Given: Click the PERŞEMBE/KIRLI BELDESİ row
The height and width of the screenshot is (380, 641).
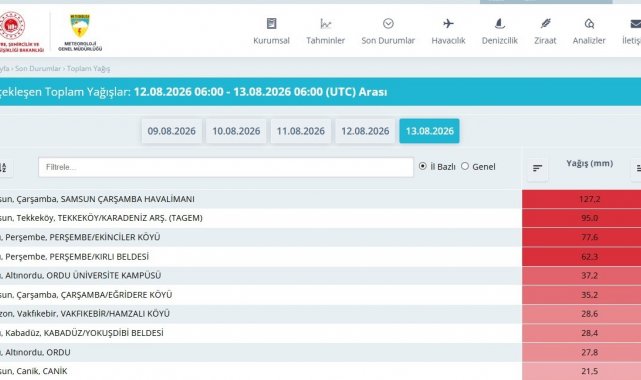Looking at the screenshot, I should (x=261, y=257).
